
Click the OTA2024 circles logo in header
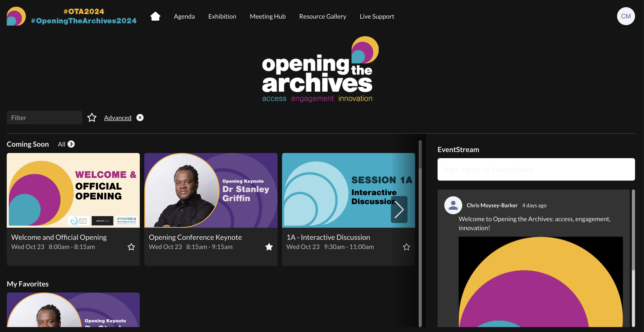(x=16, y=16)
